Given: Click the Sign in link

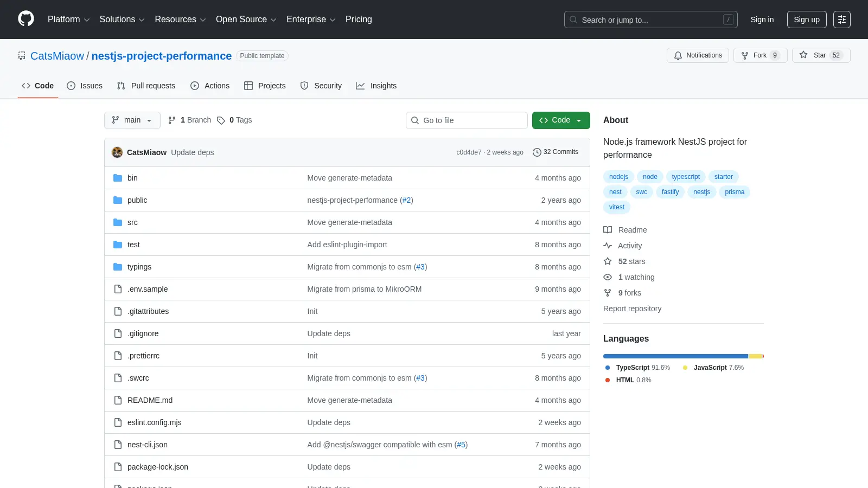Looking at the screenshot, I should pyautogui.click(x=762, y=20).
